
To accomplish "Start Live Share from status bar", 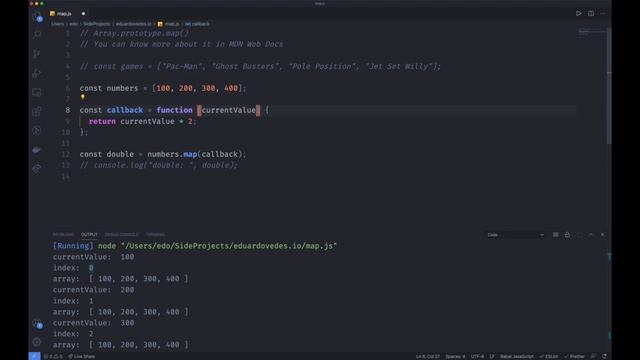I will pyautogui.click(x=82, y=356).
